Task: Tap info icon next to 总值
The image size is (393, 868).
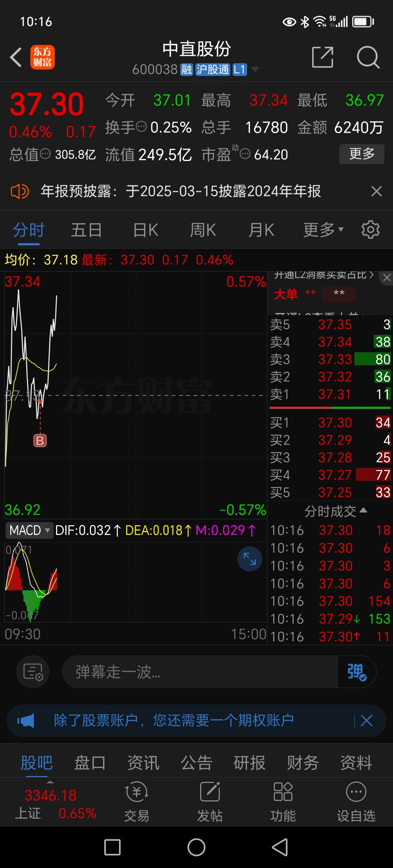Action: point(45,154)
